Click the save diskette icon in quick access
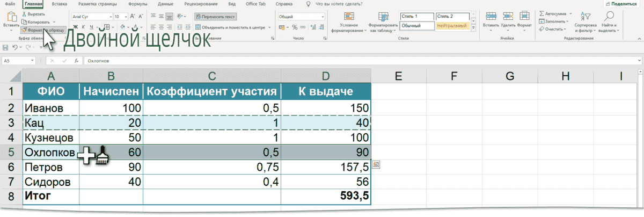Viewport: 644px width, 217px height. 5,47
